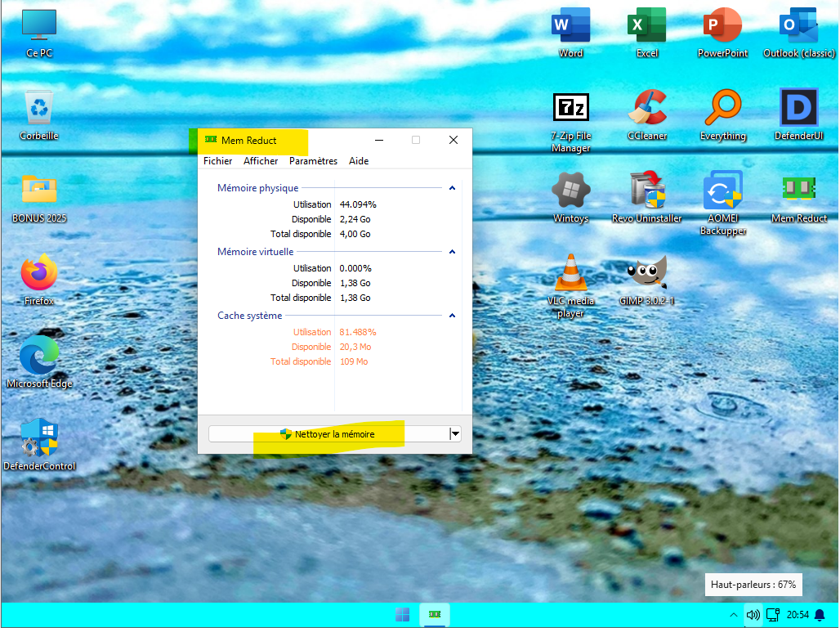Select the BONUS 2025 folder
This screenshot has width=840, height=628.
[x=39, y=199]
